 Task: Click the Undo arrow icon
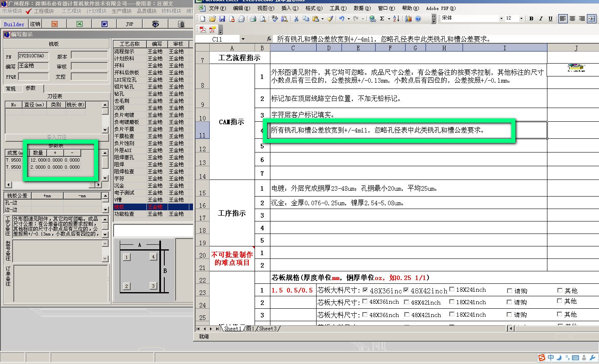(342, 19)
